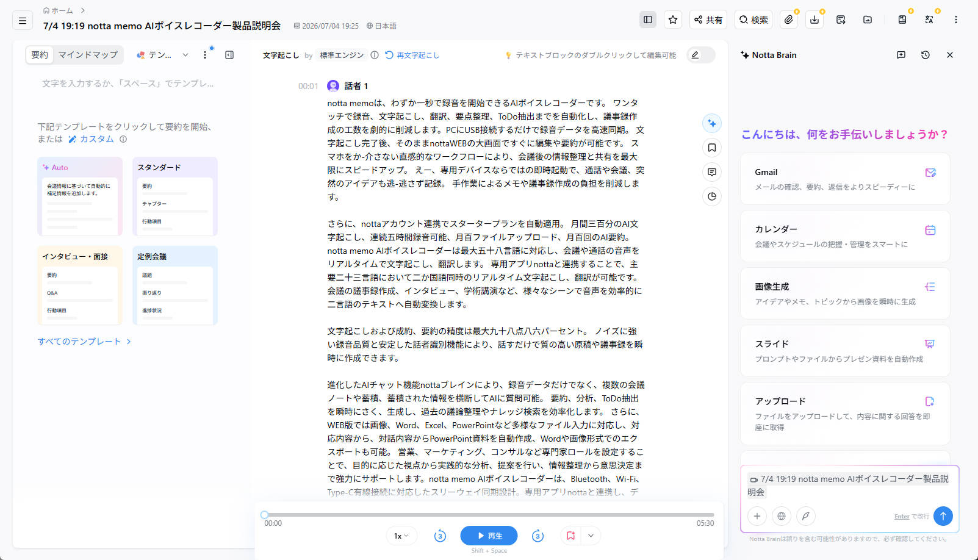Open the comment floating icon
The image size is (978, 560).
(x=712, y=172)
